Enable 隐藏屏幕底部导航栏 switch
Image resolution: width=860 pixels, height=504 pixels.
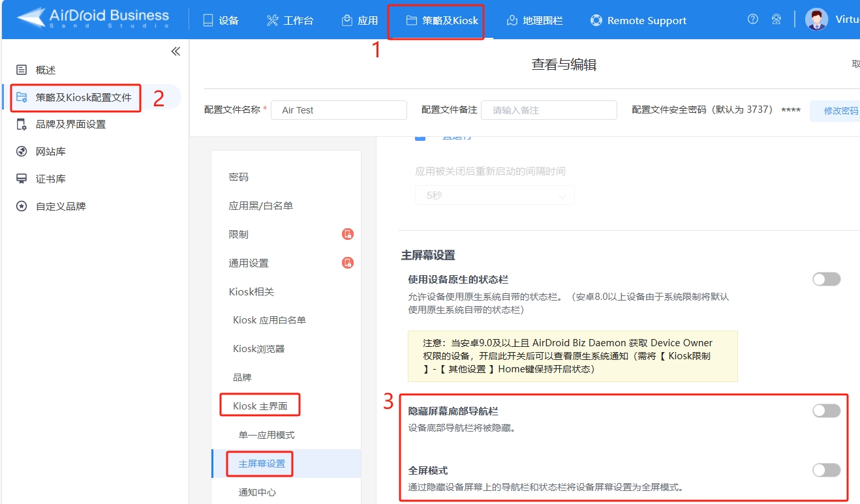[x=827, y=411]
